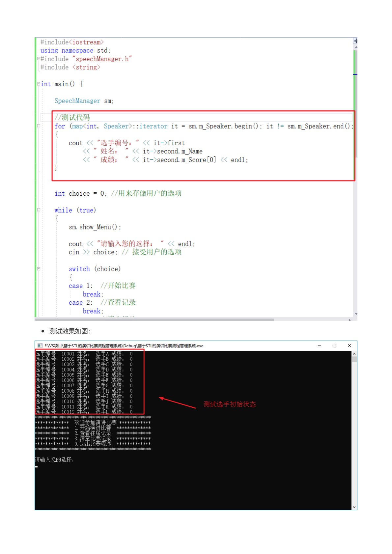Minimize the console window
The image size is (392, 554).
[x=319, y=346]
